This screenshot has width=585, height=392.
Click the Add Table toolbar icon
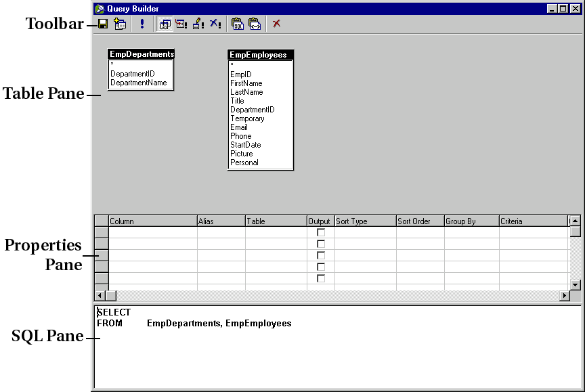120,24
